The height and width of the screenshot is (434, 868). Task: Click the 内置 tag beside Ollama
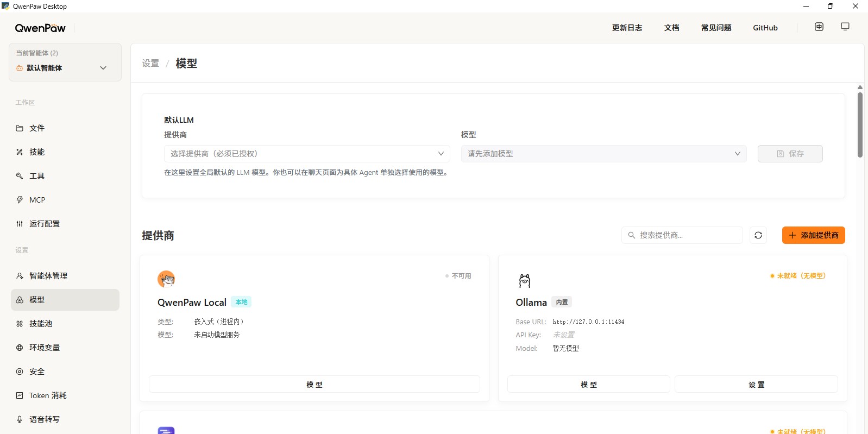[562, 302]
